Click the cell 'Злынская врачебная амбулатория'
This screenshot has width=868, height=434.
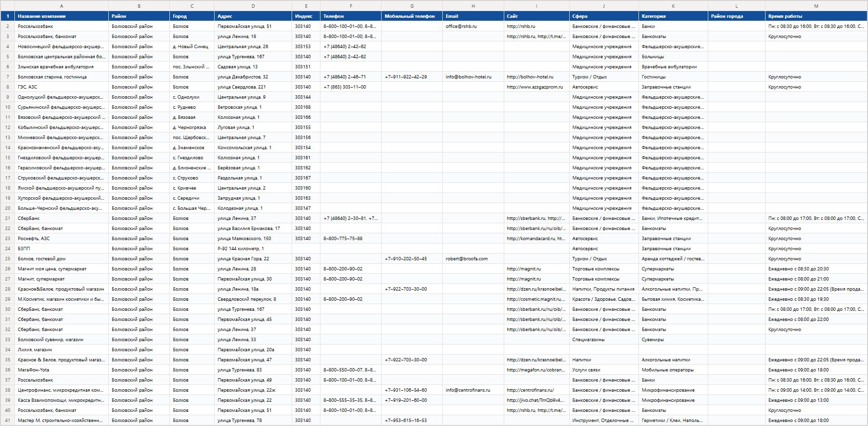pos(62,67)
